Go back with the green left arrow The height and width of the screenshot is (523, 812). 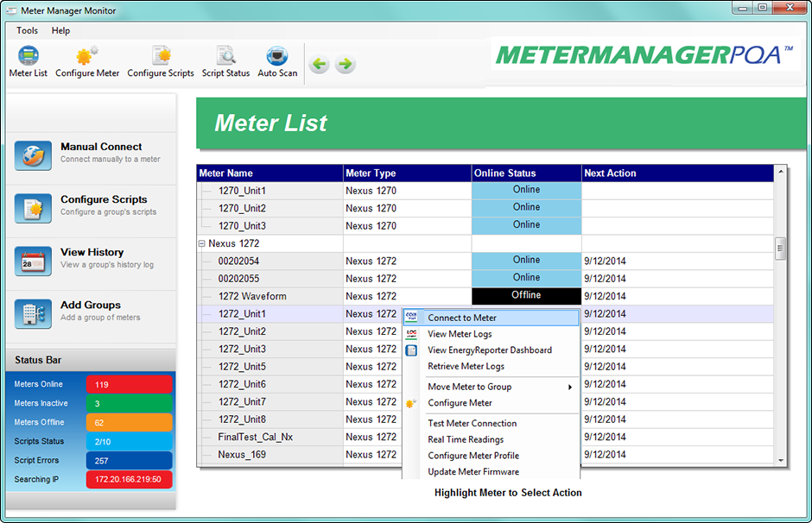pyautogui.click(x=319, y=64)
